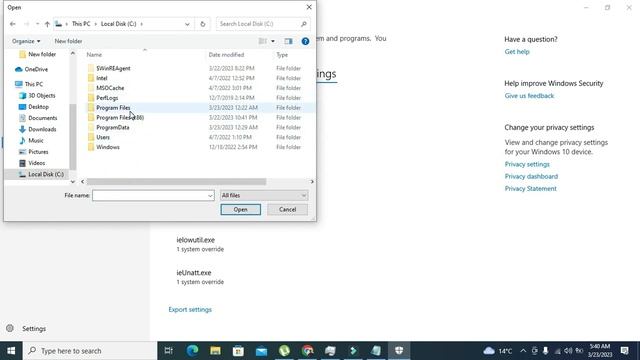The image size is (640, 360).
Task: Click ieUnatt.exe program setting entry
Action: (200, 277)
